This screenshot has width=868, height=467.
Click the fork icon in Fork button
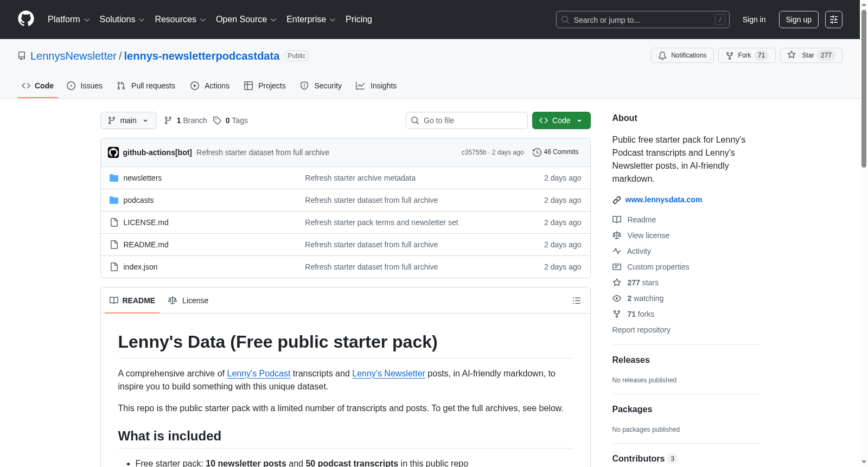point(730,55)
